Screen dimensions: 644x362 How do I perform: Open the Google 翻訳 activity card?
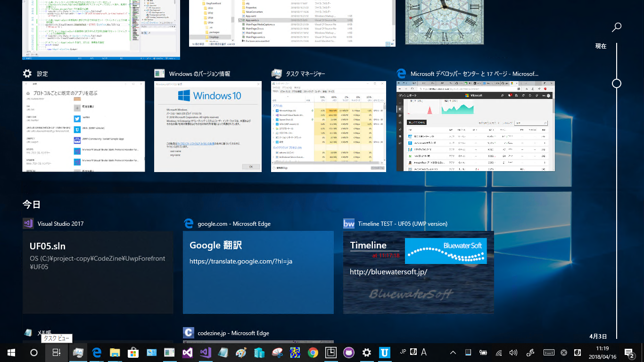[258, 272]
